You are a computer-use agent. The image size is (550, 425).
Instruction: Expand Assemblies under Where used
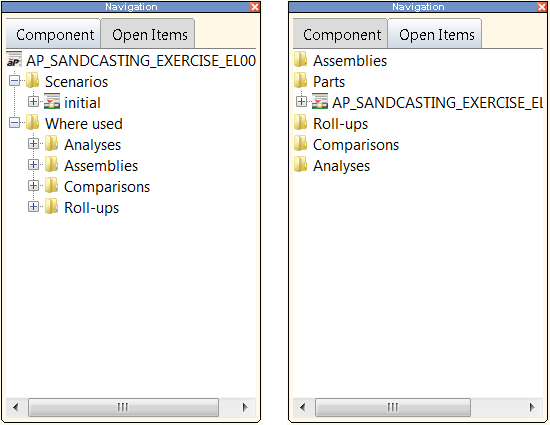coord(33,165)
